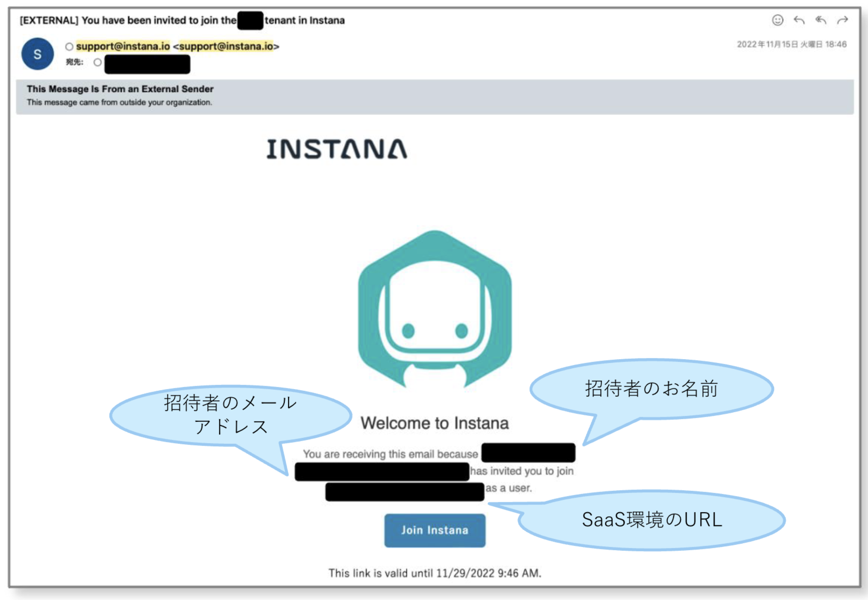Click the <support@instana.io> address in angle brackets
The image size is (868, 600).
pyautogui.click(x=226, y=46)
